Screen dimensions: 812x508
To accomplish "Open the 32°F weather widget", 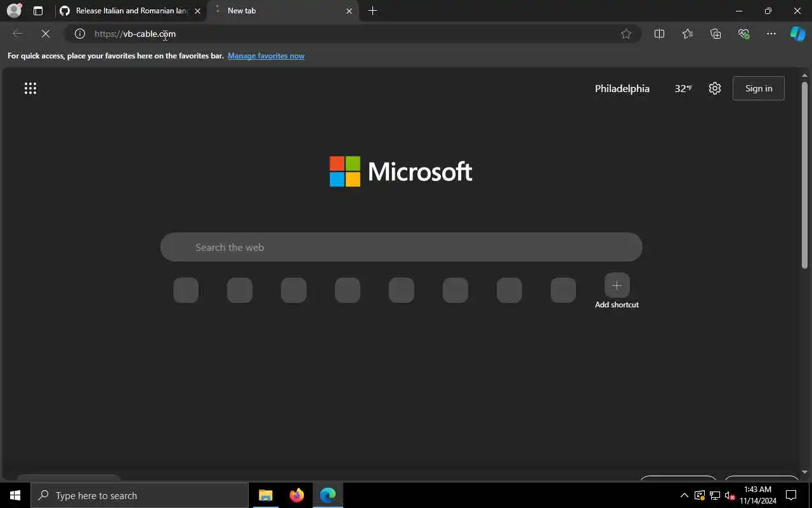I will (x=683, y=88).
